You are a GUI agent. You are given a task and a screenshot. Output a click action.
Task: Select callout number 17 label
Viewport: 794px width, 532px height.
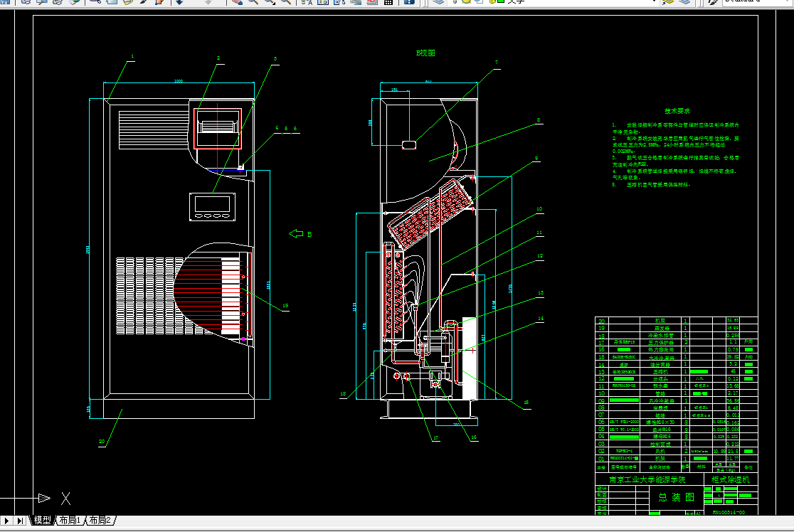click(x=435, y=438)
